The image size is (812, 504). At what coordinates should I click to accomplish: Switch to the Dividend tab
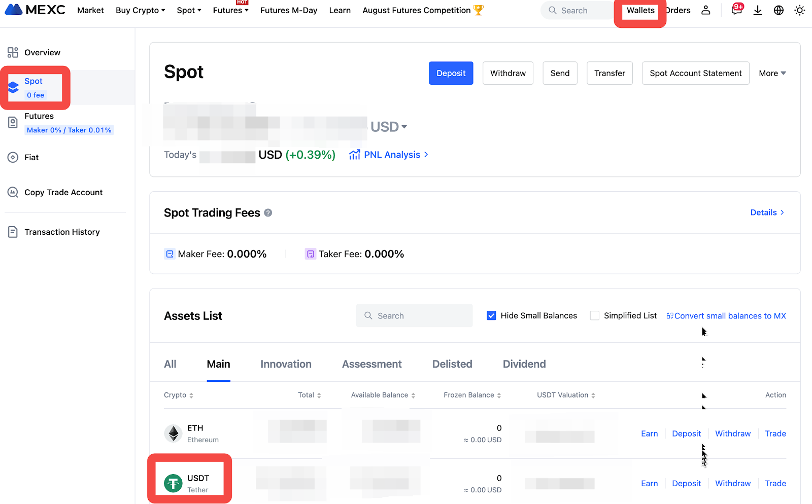[524, 364]
